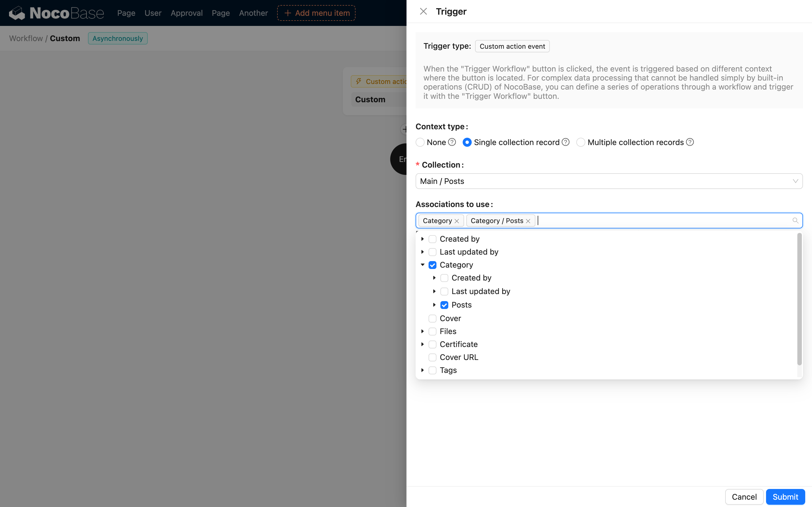
Task: Open the Approval menu item
Action: [187, 13]
